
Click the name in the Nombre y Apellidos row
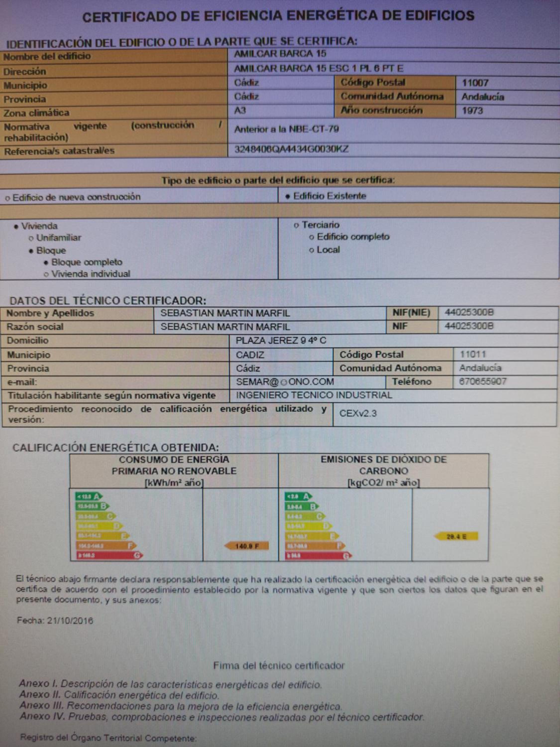point(225,313)
